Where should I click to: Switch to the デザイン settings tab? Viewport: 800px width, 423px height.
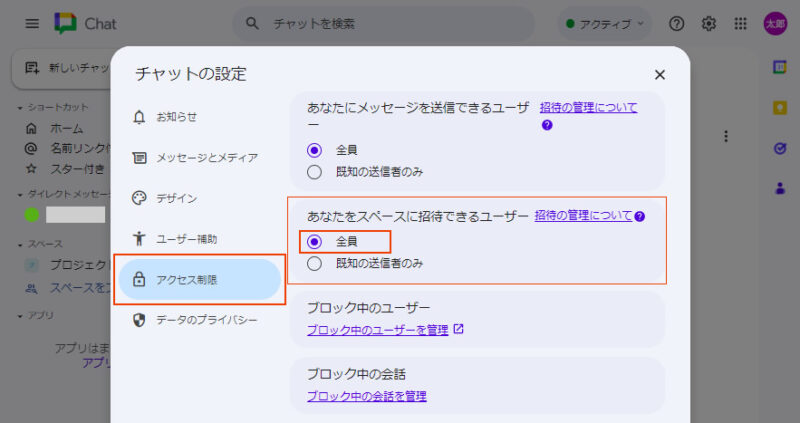coord(176,198)
